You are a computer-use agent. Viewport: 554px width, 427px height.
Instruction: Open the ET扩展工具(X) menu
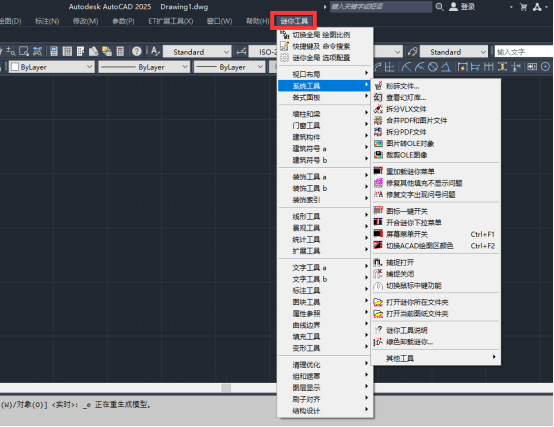tap(171, 21)
